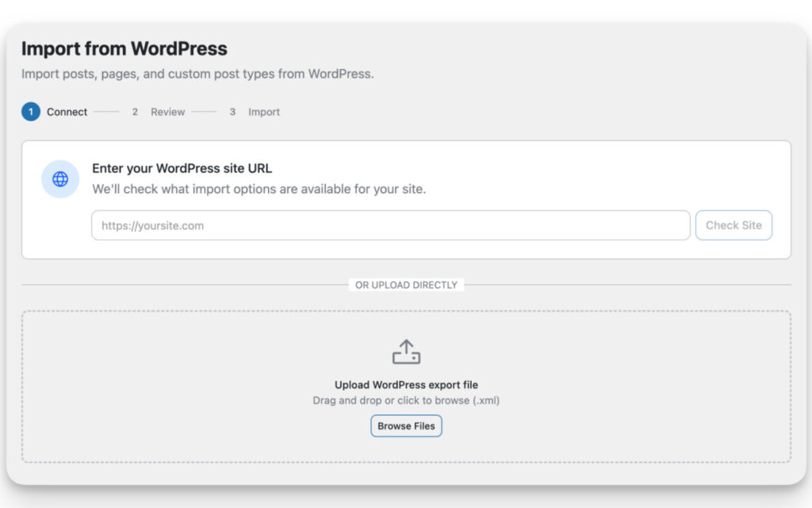Click inside the WordPress site URL input field
Viewport: 812px width, 508px height.
[x=389, y=225]
